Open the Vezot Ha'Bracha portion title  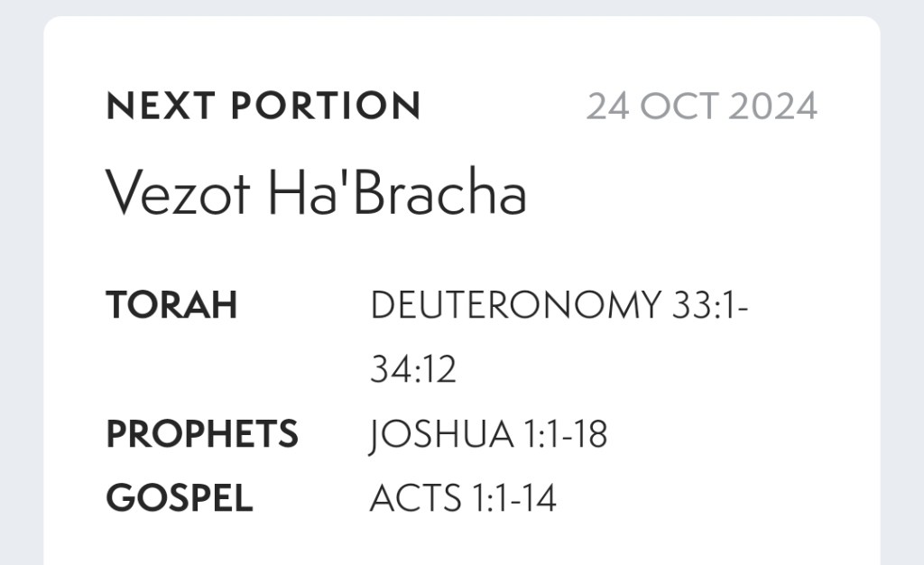coord(316,191)
